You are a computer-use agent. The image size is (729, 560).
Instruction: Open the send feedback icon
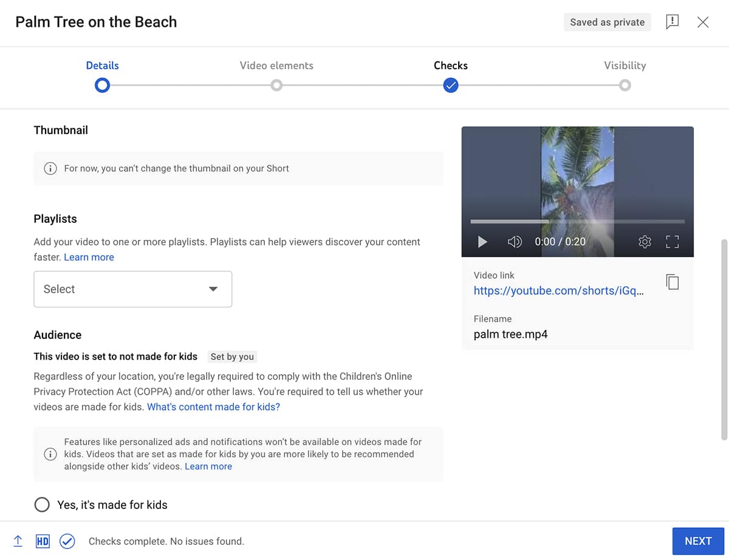click(672, 22)
